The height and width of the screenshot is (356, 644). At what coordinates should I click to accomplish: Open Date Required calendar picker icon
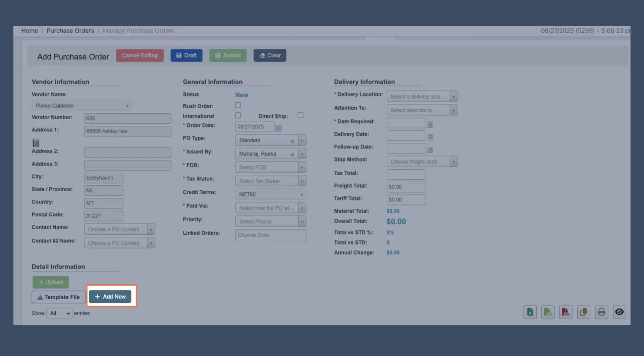(430, 124)
